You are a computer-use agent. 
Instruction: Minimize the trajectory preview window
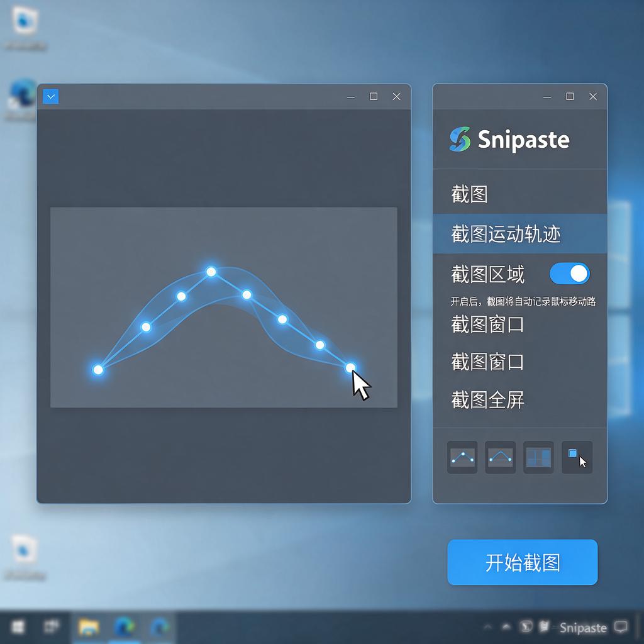(x=351, y=97)
